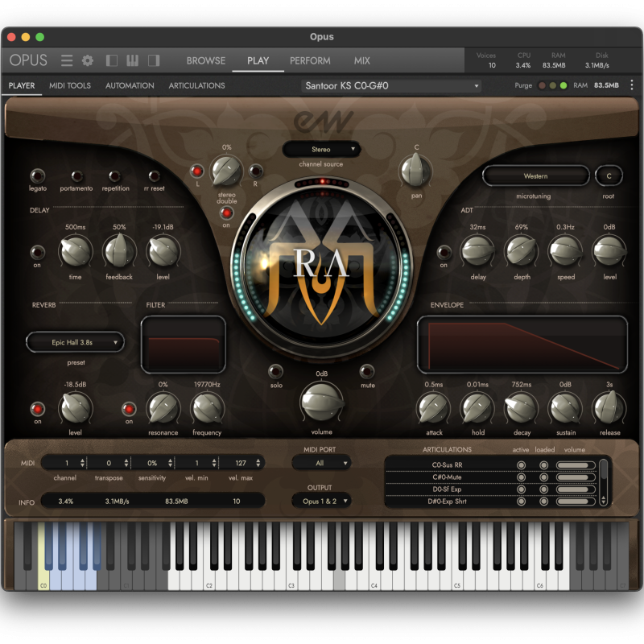
Task: Click the stereo double knob
Action: click(226, 171)
